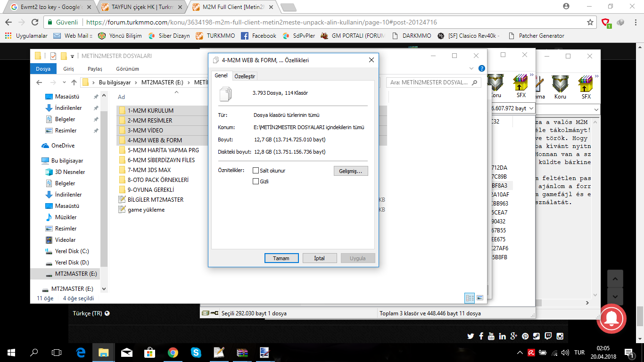
Task: Switch to the Özelleştir tab
Action: click(245, 76)
